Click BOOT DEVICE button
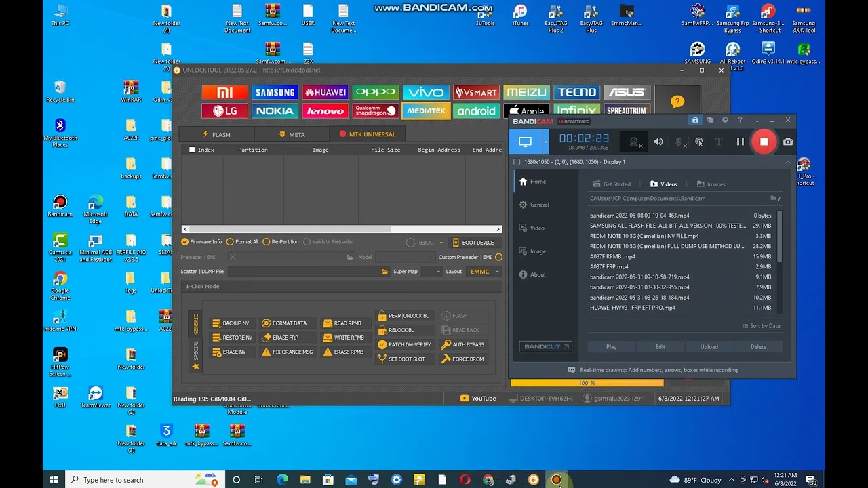Screen dimensions: 868x488 [473, 243]
